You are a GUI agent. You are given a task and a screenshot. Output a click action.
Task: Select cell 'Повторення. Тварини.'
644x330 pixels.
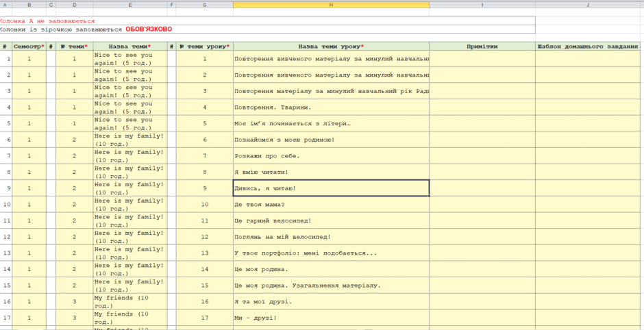331,107
